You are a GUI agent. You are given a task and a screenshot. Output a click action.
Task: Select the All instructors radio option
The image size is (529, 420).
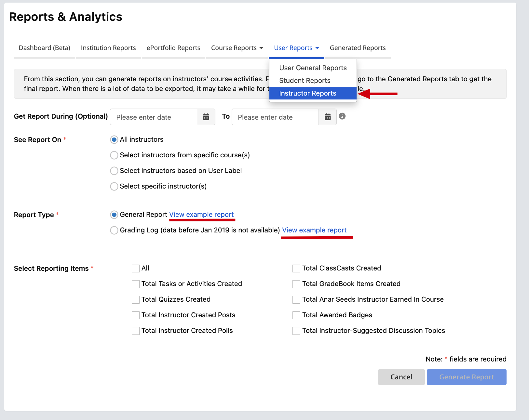point(114,140)
